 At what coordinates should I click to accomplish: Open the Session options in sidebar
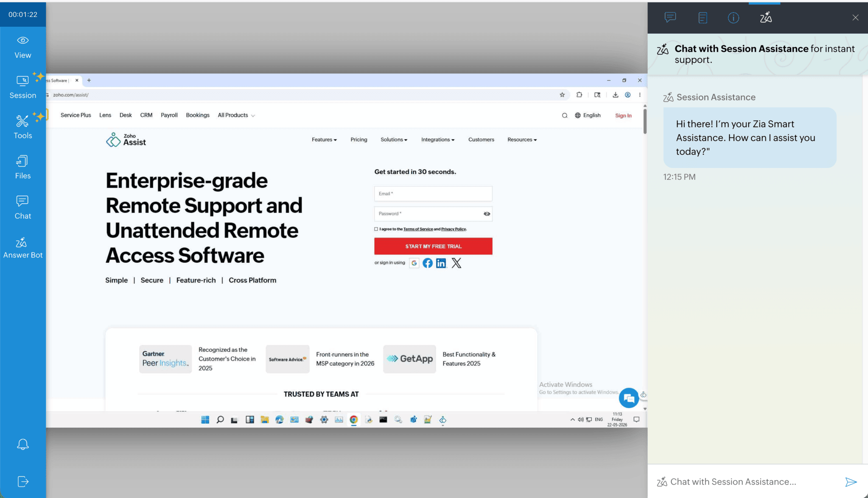23,87
